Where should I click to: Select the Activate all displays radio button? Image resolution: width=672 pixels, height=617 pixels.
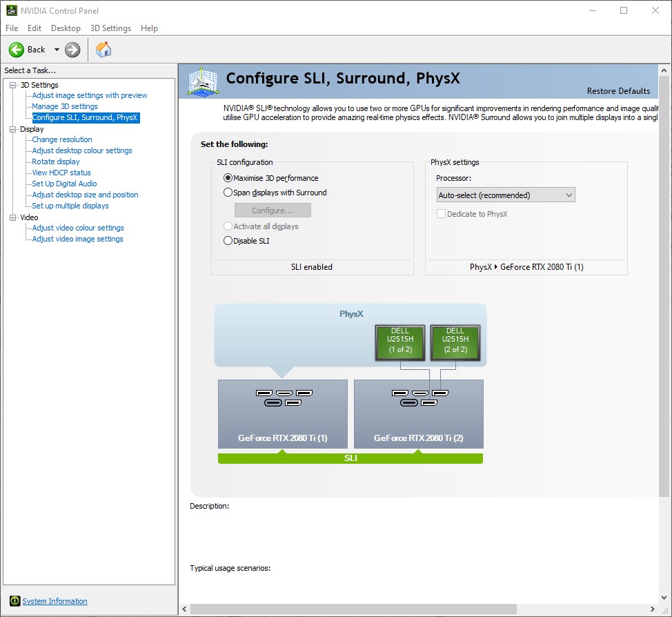click(x=228, y=226)
